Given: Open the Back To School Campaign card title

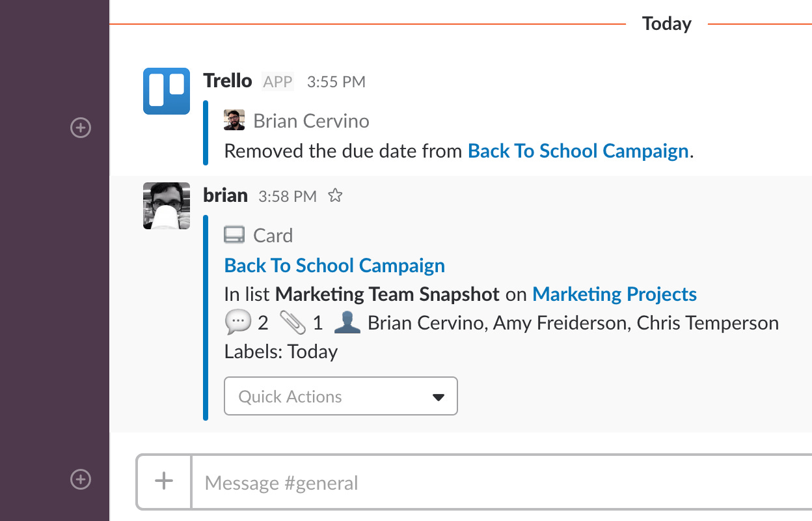Looking at the screenshot, I should click(x=334, y=265).
